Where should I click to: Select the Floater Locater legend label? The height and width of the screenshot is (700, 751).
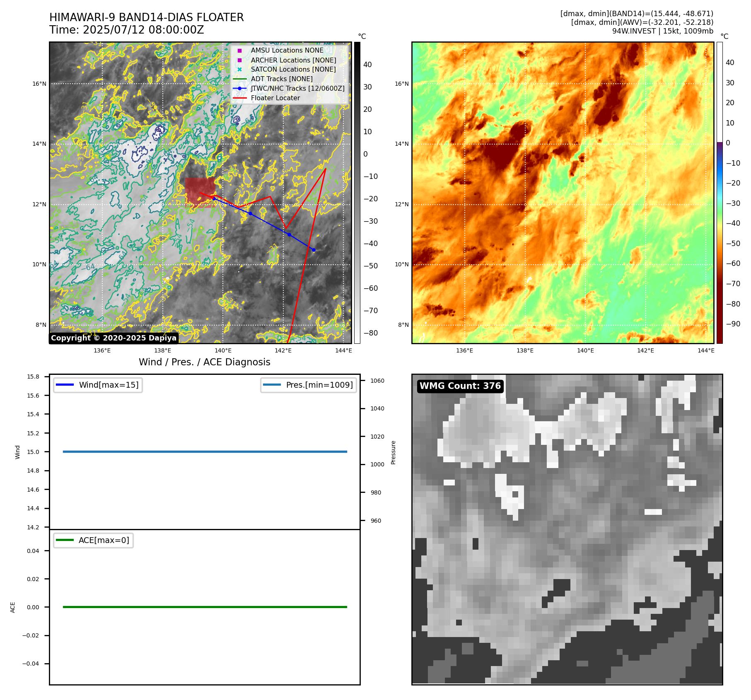pyautogui.click(x=275, y=98)
